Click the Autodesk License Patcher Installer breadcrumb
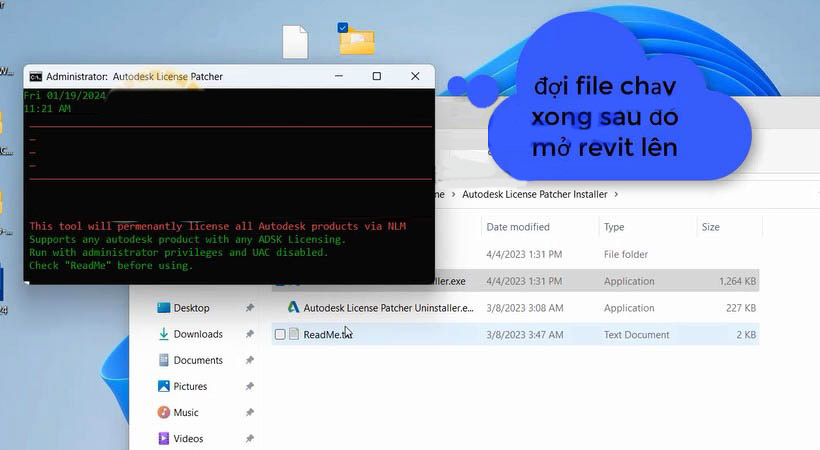 [534, 194]
